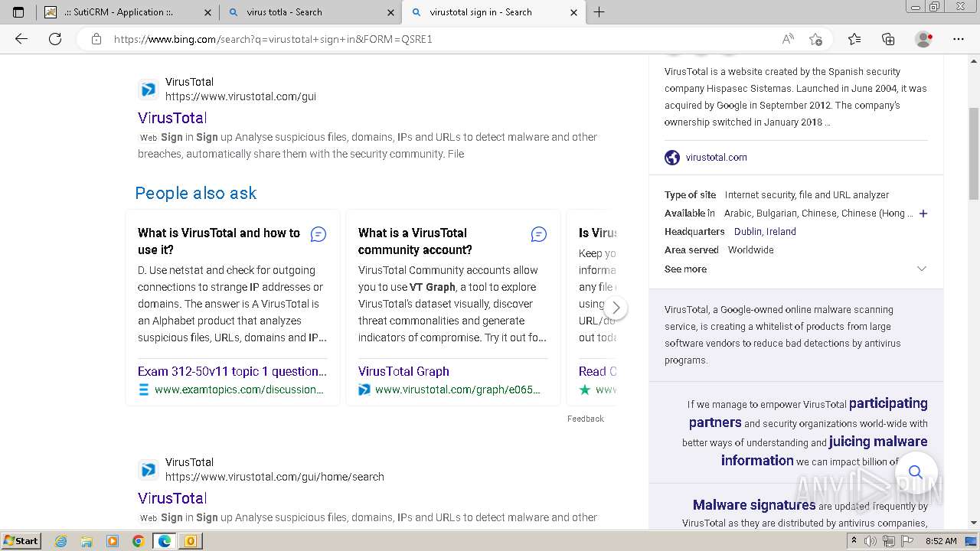Viewport: 980px width, 551px height.
Task: Expand 'See more' in knowledge panel
Action: [x=686, y=269]
